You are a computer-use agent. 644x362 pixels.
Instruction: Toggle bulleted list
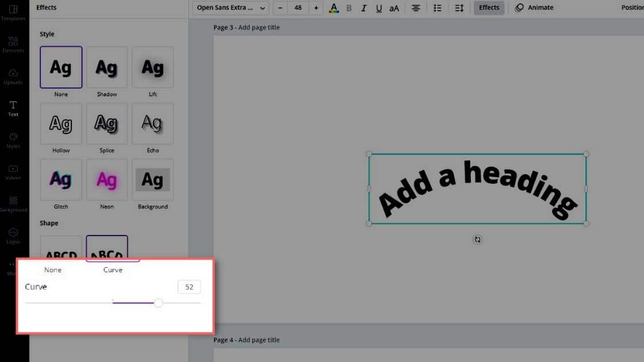point(438,8)
